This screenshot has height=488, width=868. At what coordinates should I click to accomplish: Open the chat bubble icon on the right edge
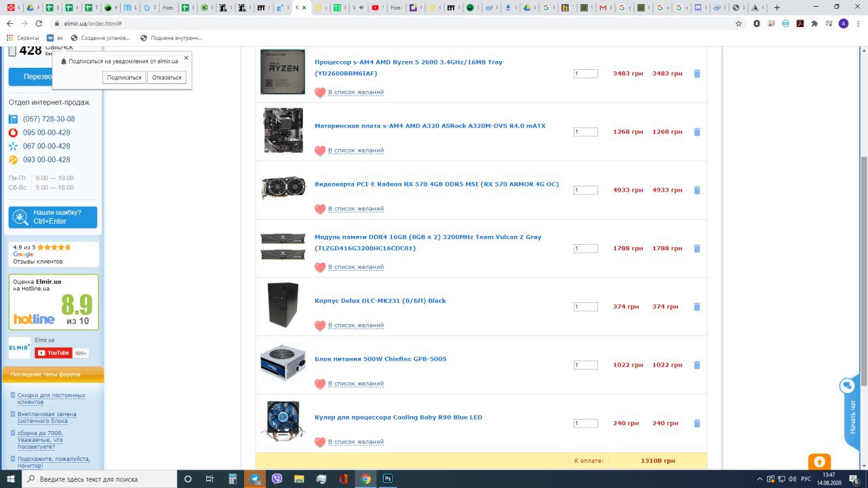pos(847,386)
